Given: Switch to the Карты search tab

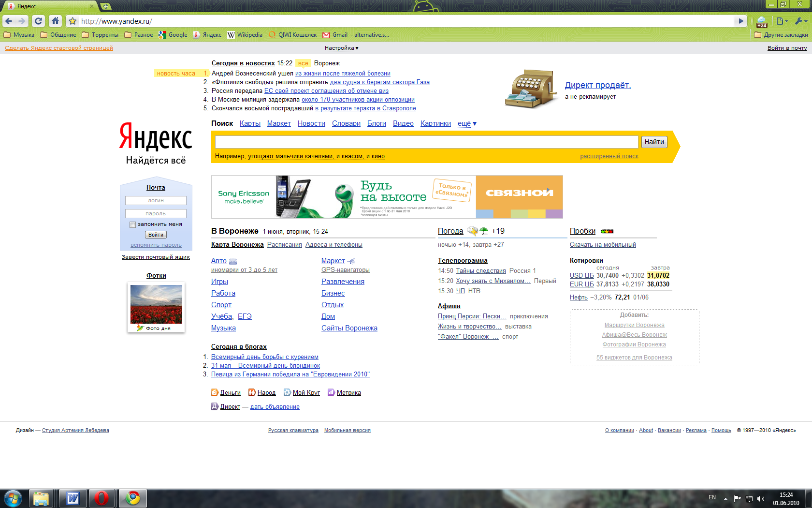Looking at the screenshot, I should [x=250, y=123].
